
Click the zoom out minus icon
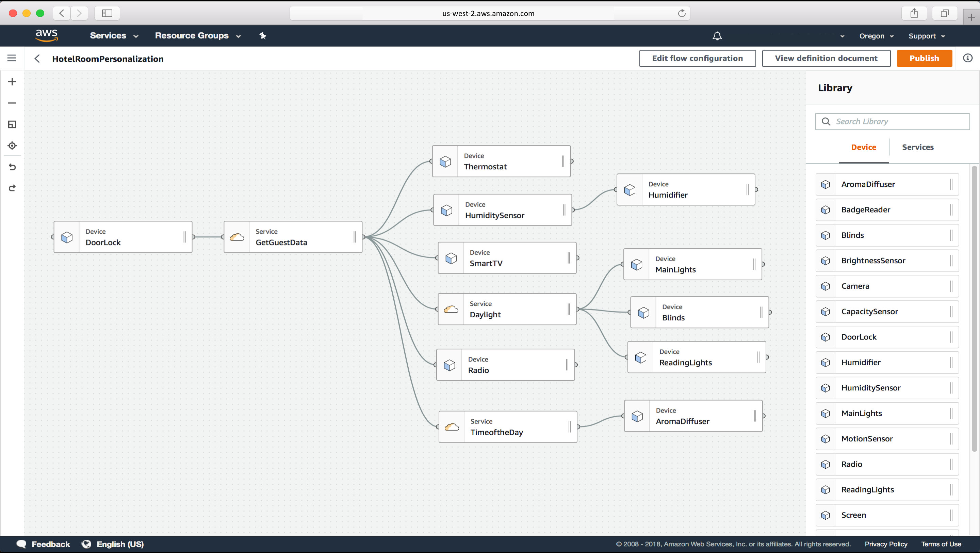(x=12, y=103)
